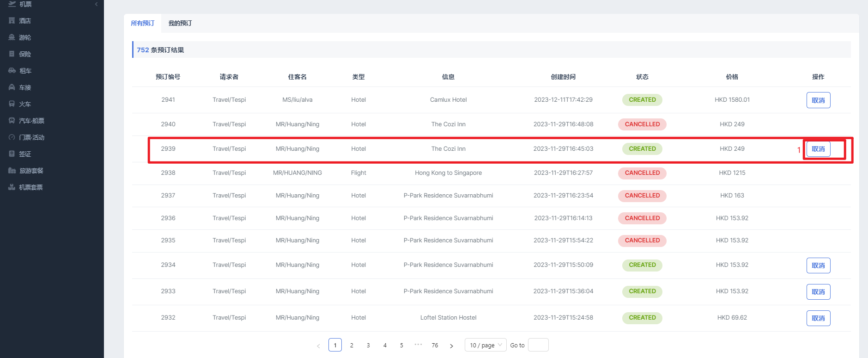868x358 pixels.
Task: Click the cruise (游轮) ship icon
Action: pos(12,37)
